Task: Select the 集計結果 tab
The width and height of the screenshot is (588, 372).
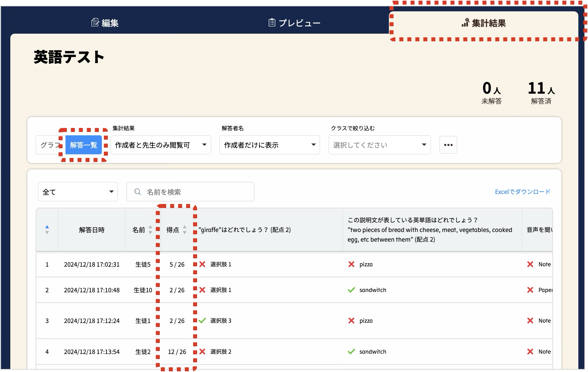Action: click(484, 23)
